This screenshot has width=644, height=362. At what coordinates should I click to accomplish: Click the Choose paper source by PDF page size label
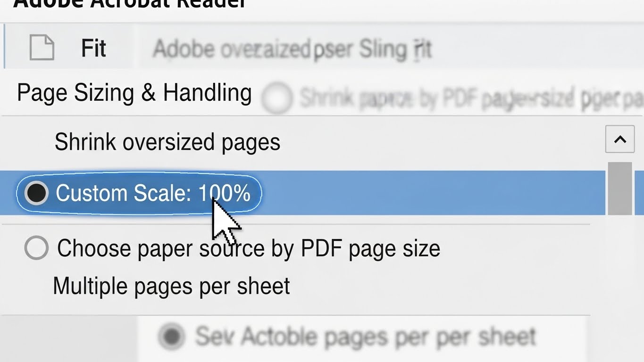click(x=249, y=248)
